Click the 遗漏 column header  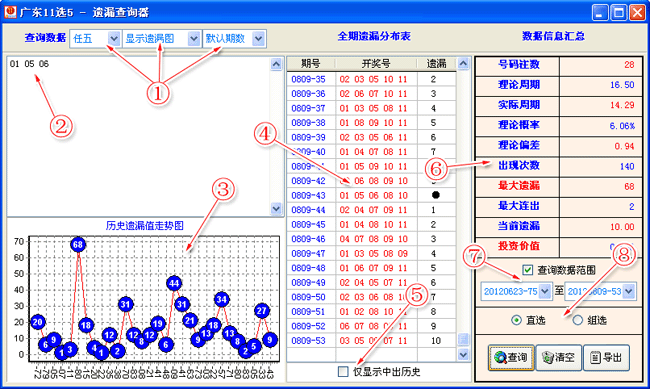[x=437, y=63]
